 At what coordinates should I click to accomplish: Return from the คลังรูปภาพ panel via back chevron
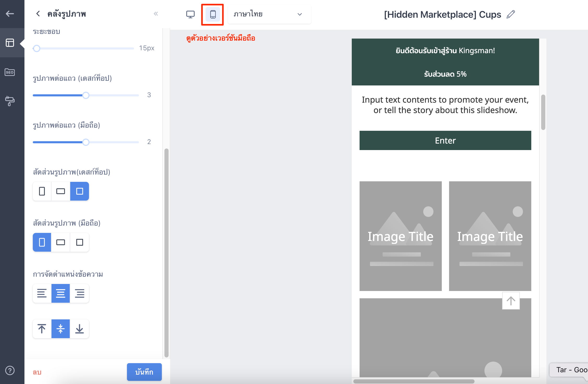tap(38, 14)
